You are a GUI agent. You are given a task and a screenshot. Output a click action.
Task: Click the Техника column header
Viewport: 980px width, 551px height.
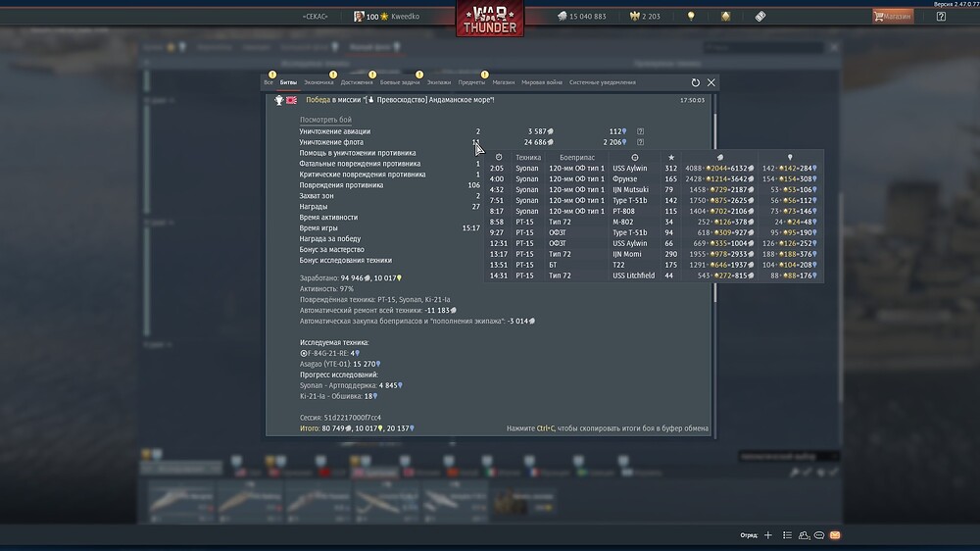(x=528, y=158)
